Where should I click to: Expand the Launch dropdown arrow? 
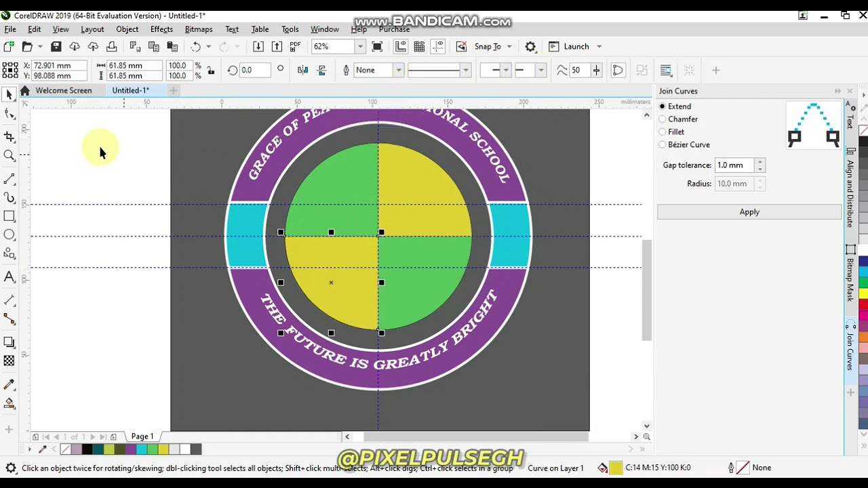point(599,46)
